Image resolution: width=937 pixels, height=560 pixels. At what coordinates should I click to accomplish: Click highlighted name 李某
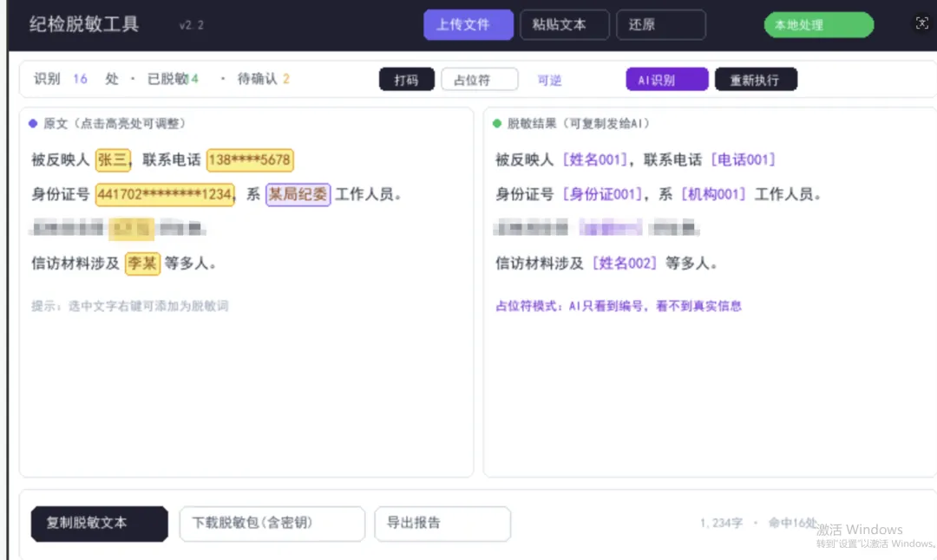click(143, 264)
